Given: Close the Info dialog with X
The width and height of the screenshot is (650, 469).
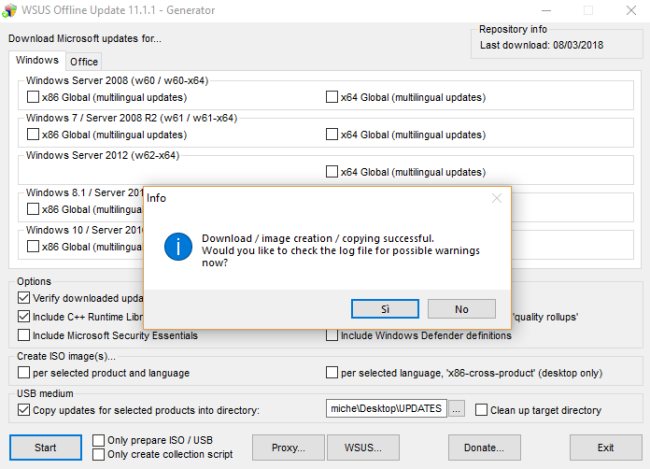Looking at the screenshot, I should click(497, 198).
